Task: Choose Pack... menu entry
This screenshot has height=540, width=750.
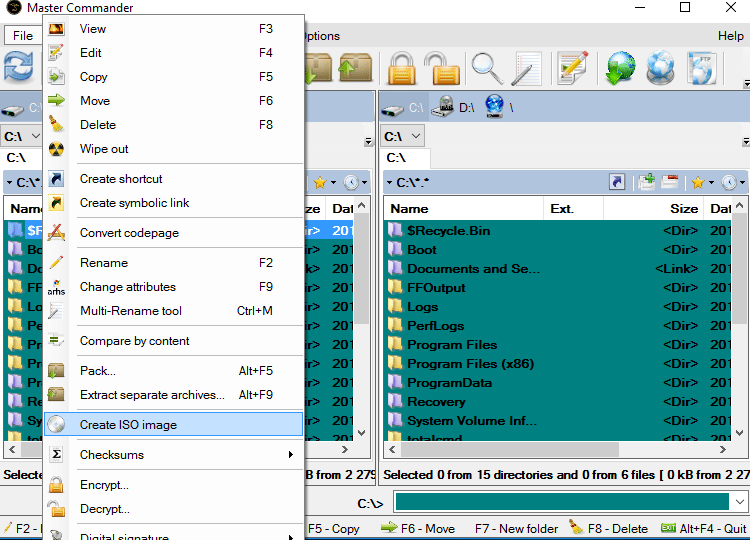Action: point(173,371)
